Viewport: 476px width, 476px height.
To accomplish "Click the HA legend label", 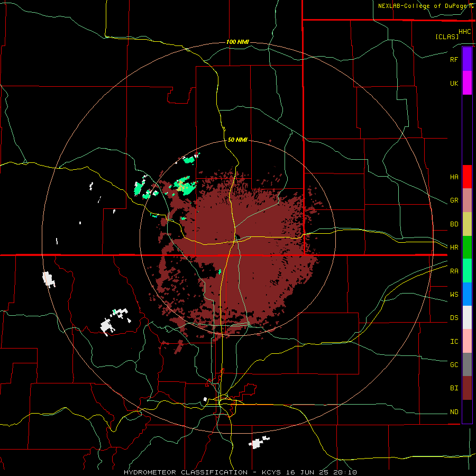I will (x=454, y=177).
